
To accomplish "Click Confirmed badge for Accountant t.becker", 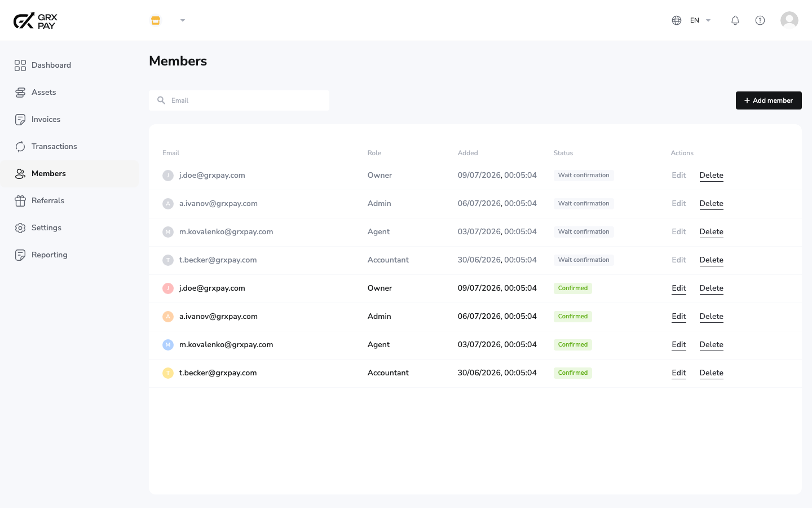I will pos(573,373).
